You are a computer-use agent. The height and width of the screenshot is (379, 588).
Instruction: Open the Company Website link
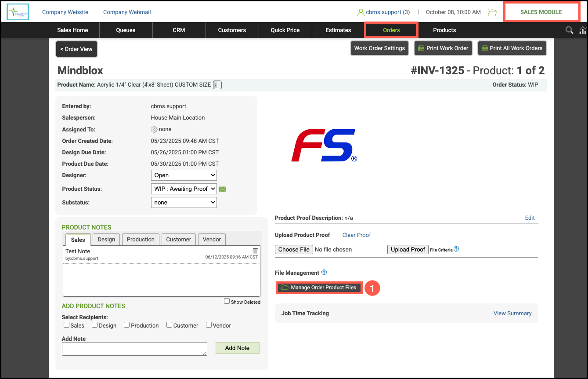click(65, 12)
